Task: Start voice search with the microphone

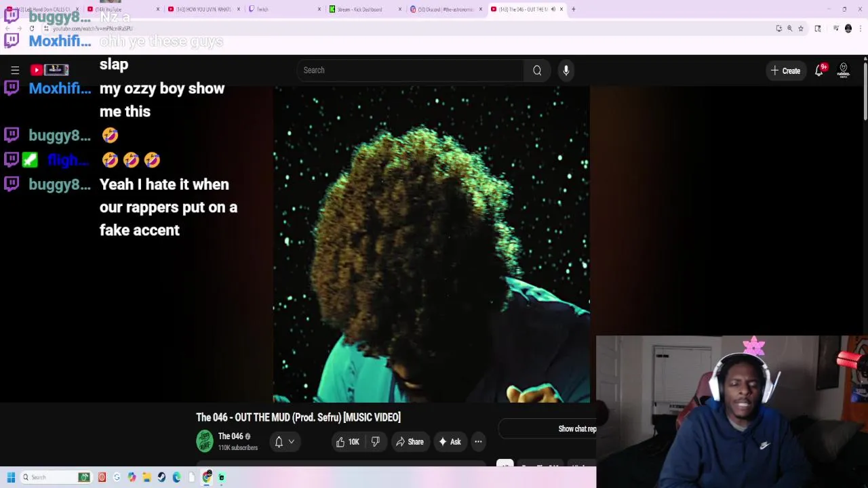Action: pyautogui.click(x=566, y=70)
